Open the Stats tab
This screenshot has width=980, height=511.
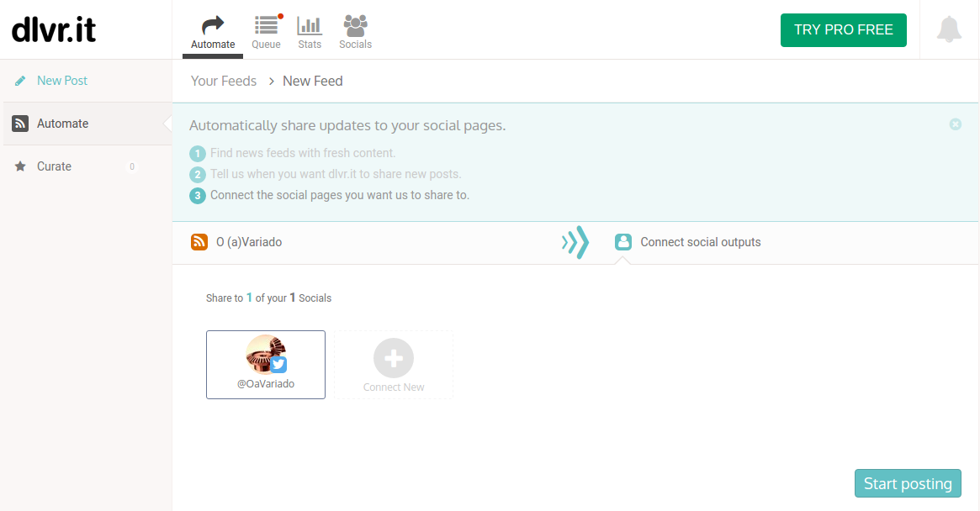click(310, 32)
